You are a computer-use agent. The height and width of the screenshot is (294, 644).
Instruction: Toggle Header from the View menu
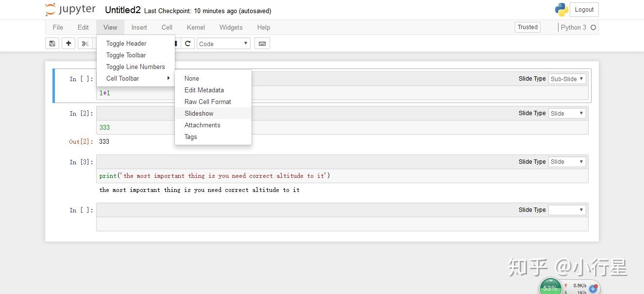(x=126, y=43)
